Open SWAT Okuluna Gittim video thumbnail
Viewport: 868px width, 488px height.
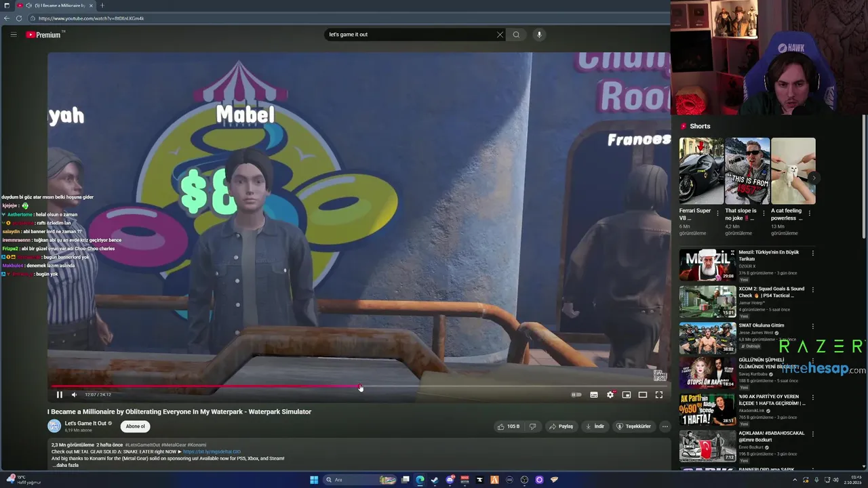click(707, 338)
